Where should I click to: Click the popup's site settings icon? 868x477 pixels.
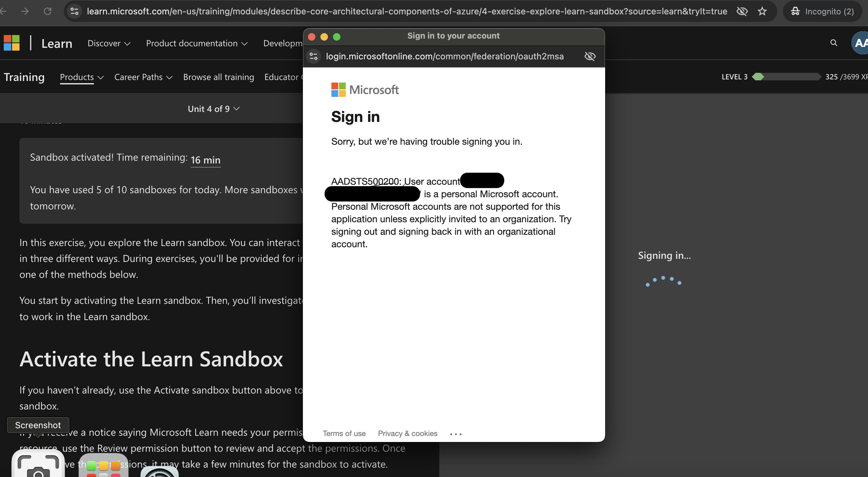click(x=313, y=56)
